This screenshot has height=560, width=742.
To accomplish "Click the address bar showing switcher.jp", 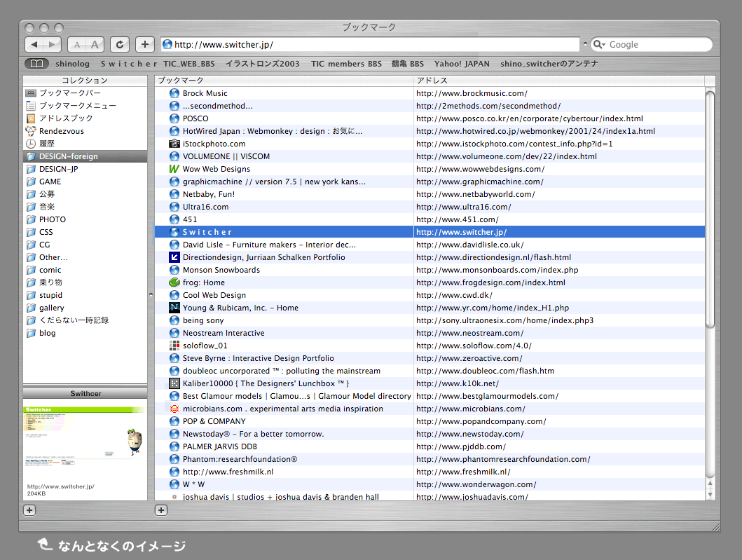I will tap(370, 44).
